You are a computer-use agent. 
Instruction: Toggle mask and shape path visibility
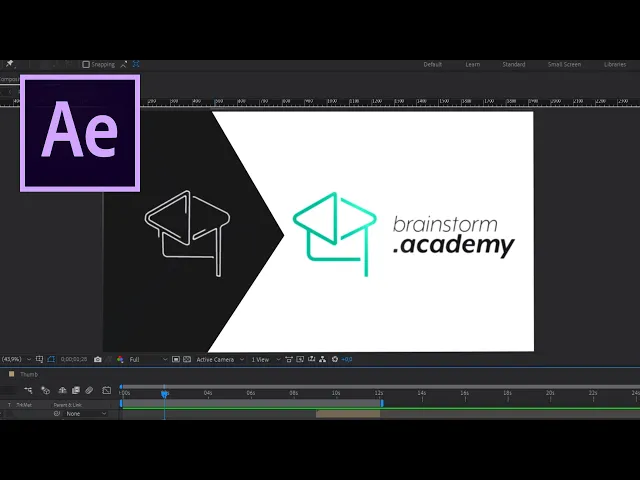point(51,359)
